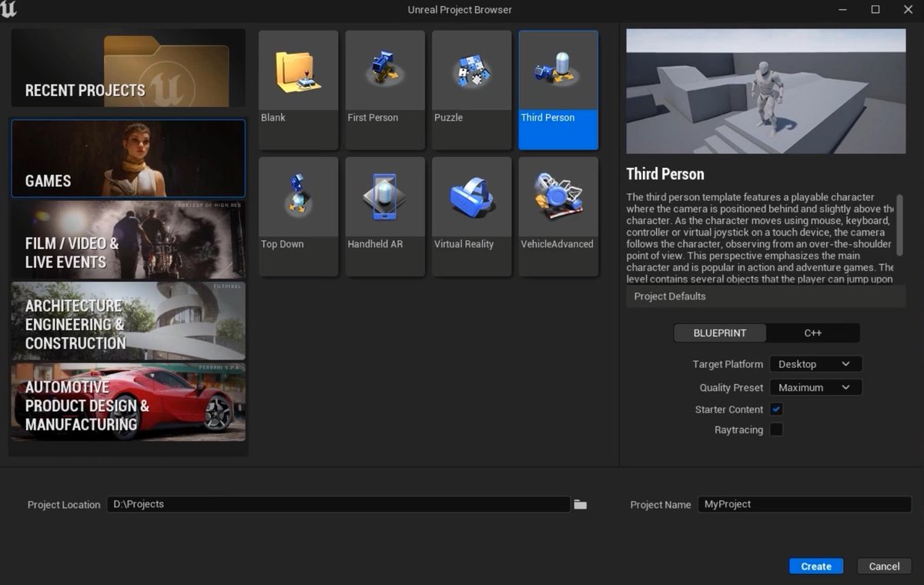This screenshot has width=924, height=585.
Task: Maximize the Project Browser window
Action: coord(875,9)
